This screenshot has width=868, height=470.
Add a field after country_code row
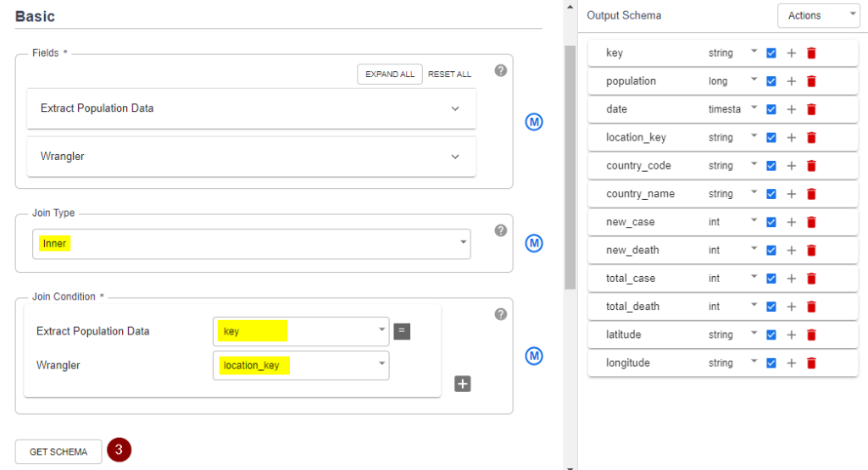coord(791,166)
